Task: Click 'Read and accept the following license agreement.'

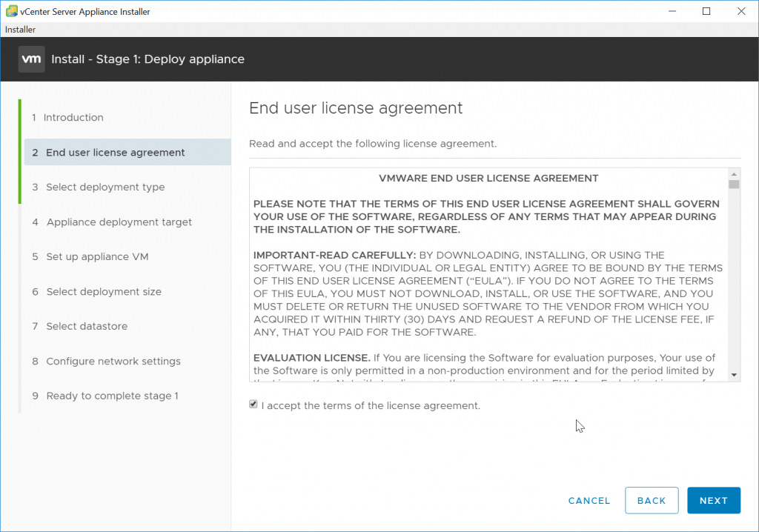Action: [373, 144]
